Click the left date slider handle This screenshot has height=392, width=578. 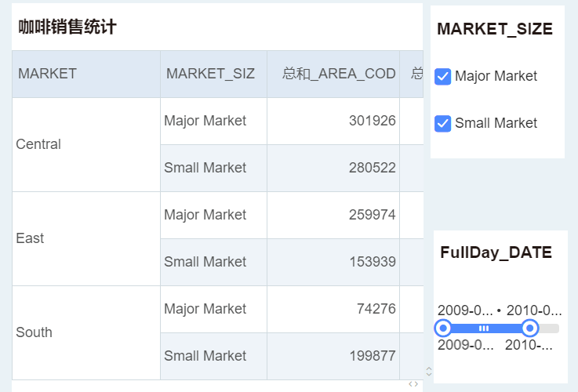click(443, 328)
